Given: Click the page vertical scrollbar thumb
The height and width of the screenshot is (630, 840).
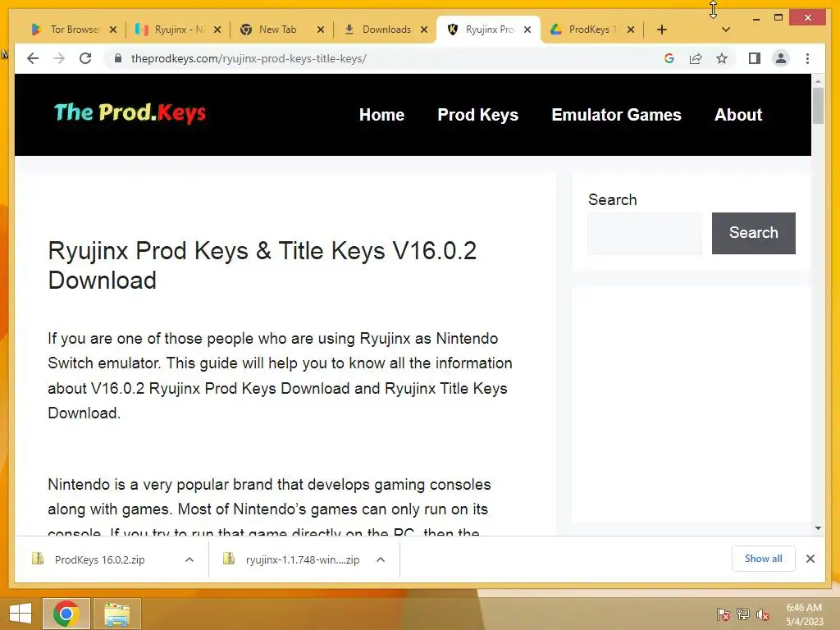Looking at the screenshot, I should (818, 105).
